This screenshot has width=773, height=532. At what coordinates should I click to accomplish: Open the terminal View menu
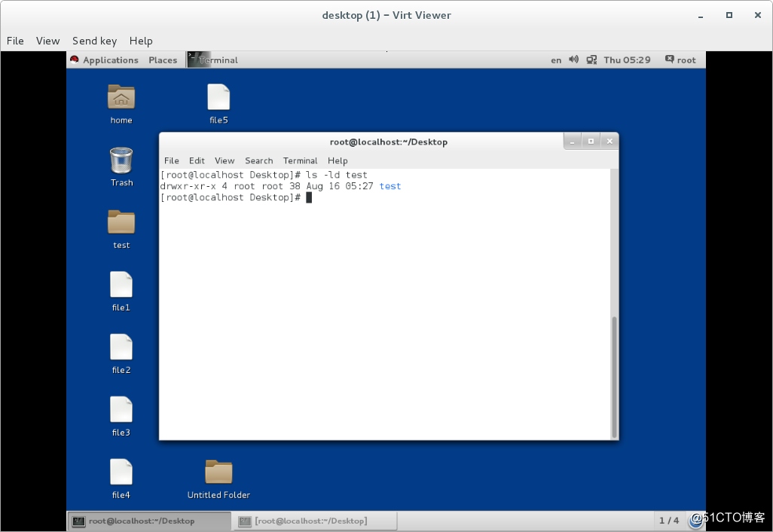[x=225, y=161]
